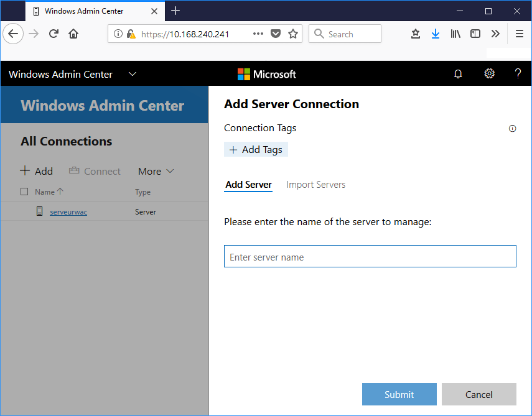
Task: Expand the Windows Admin Center dropdown chevron
Action: click(133, 74)
